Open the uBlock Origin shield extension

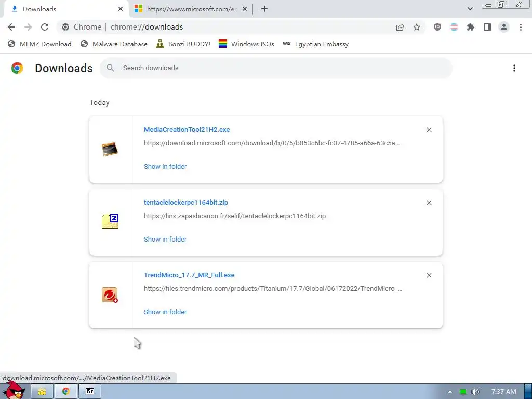437,27
